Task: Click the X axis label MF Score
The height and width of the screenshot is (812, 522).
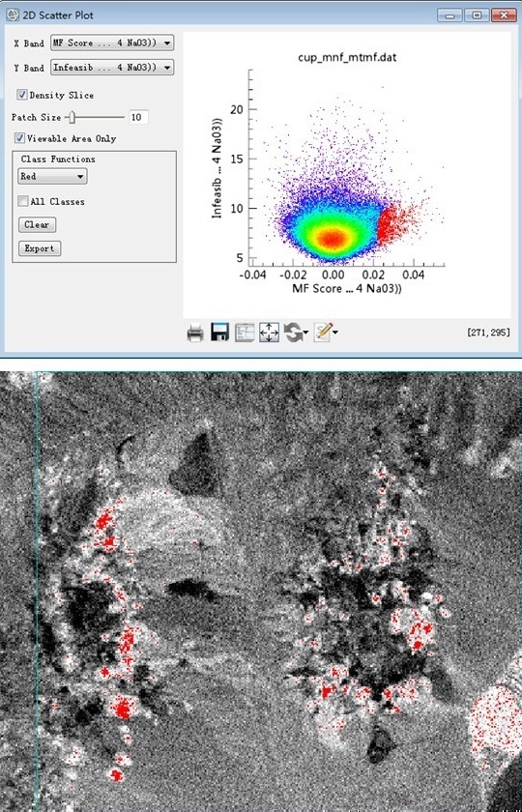Action: pyautogui.click(x=347, y=288)
